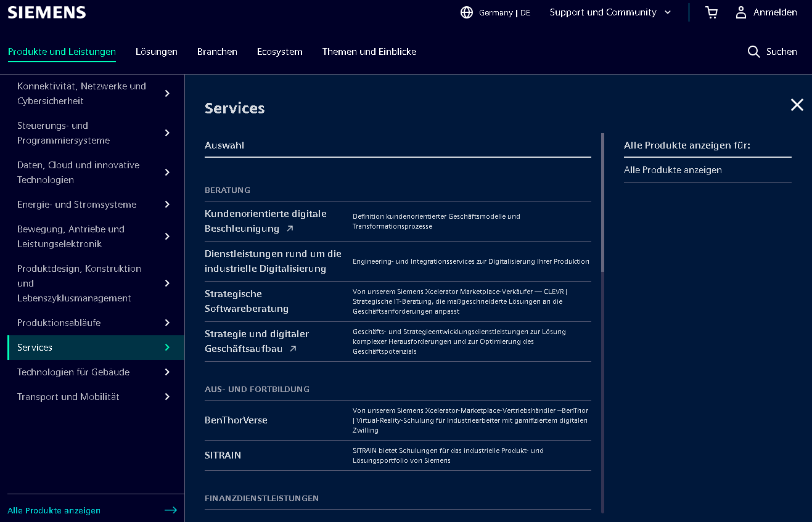This screenshot has width=812, height=522.
Task: Click the user profile icon
Action: click(x=741, y=12)
